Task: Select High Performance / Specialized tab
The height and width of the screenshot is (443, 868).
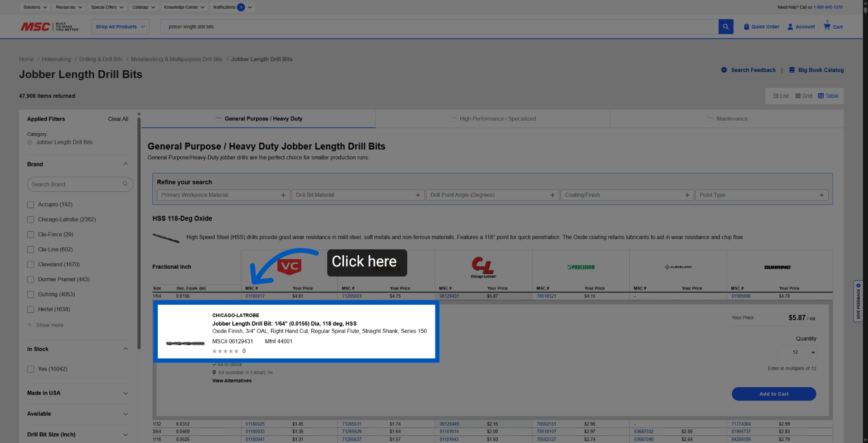Action: tap(493, 119)
